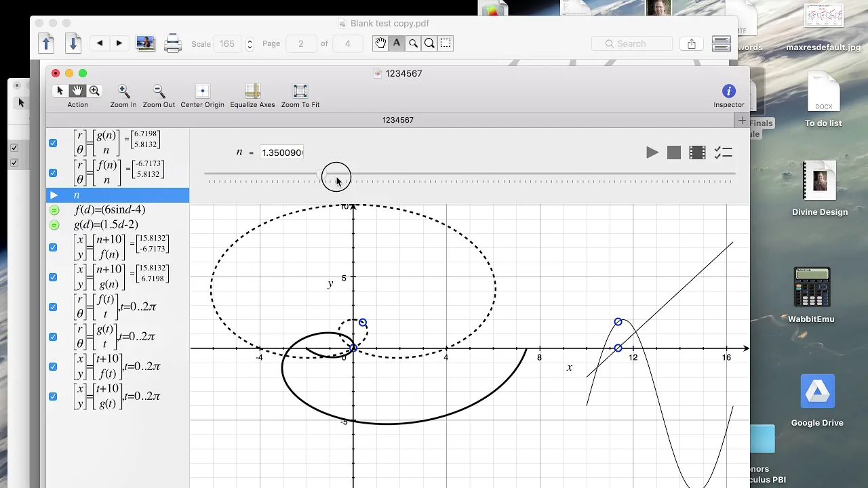Open the Divine Design desktop file

pos(820,189)
